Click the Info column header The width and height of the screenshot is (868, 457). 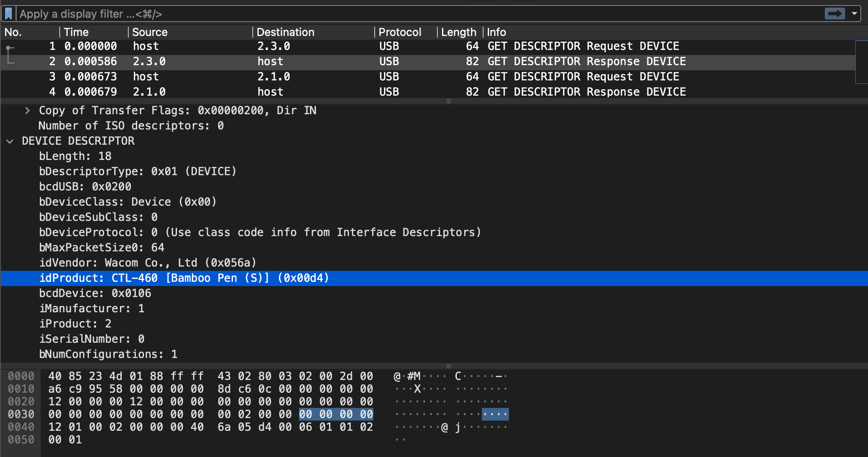click(x=496, y=32)
